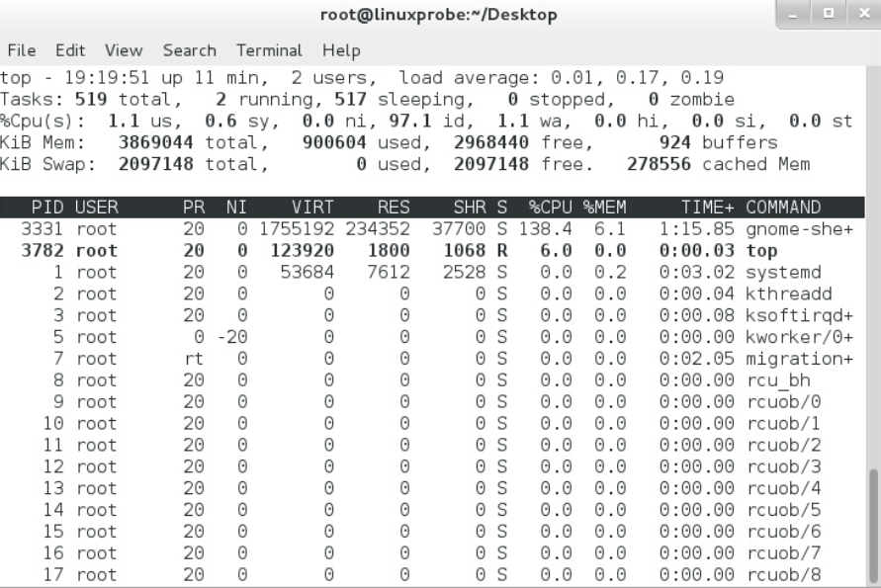Image resolution: width=881 pixels, height=588 pixels.
Task: Click the 517 sleeping tasks value
Action: pos(350,100)
